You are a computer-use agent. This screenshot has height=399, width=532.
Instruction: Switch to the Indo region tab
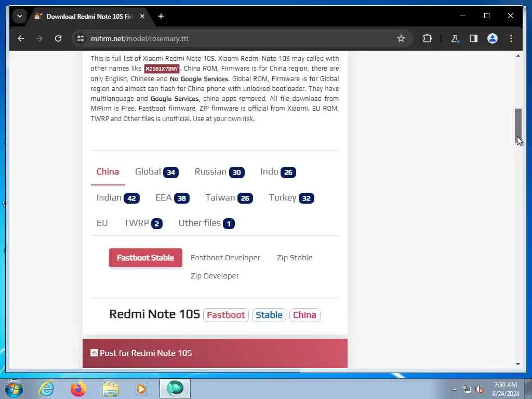pos(278,172)
